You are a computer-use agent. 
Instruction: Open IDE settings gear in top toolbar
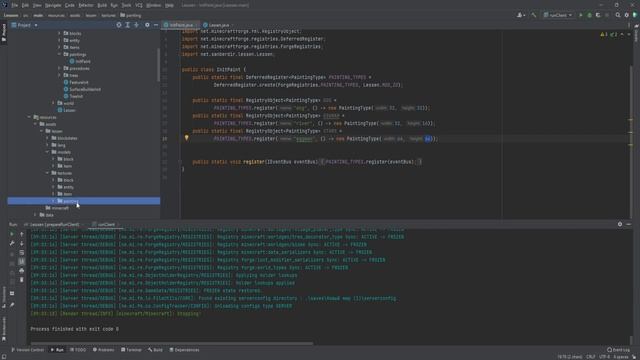click(627, 15)
